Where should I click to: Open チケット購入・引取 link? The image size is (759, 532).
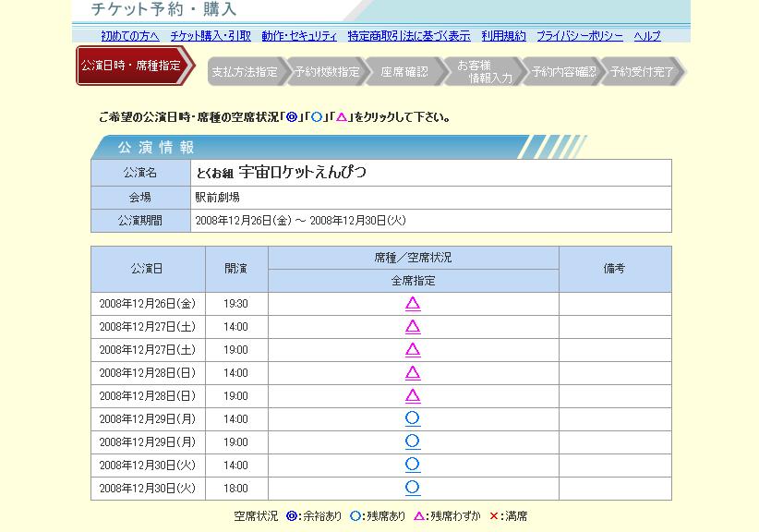coord(211,36)
